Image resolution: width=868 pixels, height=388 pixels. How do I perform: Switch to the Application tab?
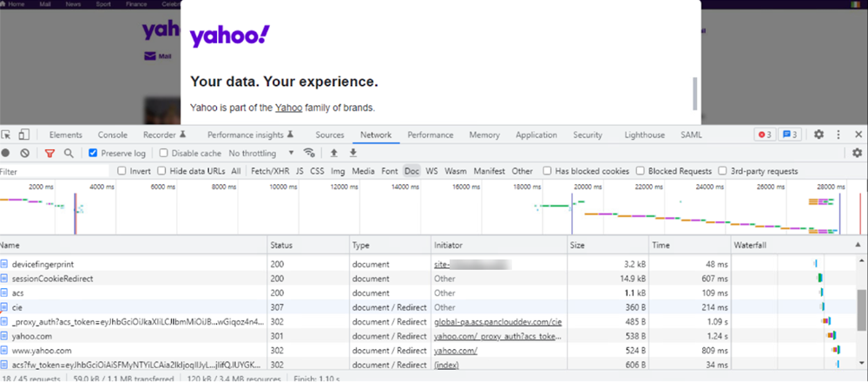(x=536, y=135)
